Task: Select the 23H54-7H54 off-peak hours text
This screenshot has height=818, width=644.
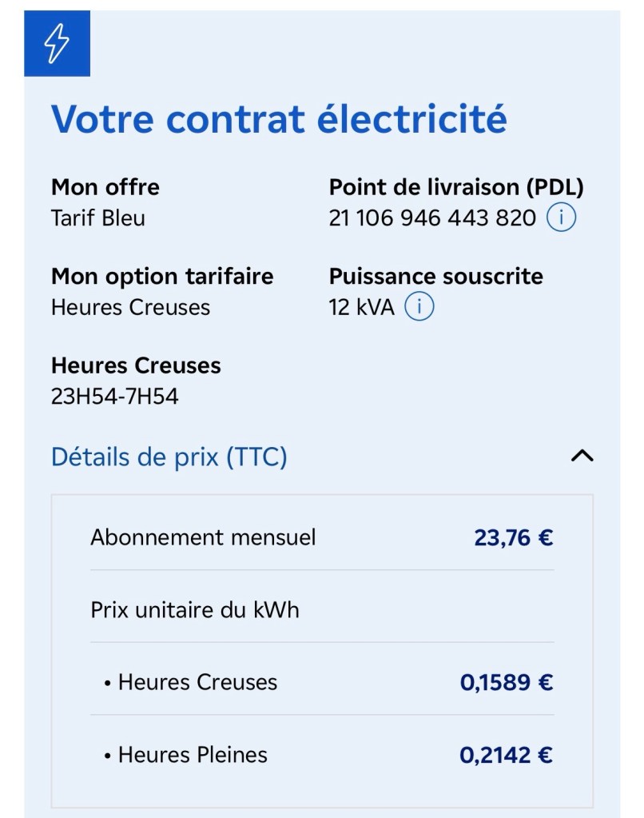Action: click(x=115, y=397)
